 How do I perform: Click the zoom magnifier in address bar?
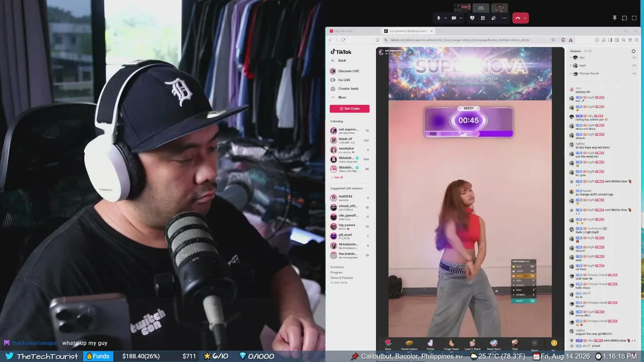pos(553,40)
